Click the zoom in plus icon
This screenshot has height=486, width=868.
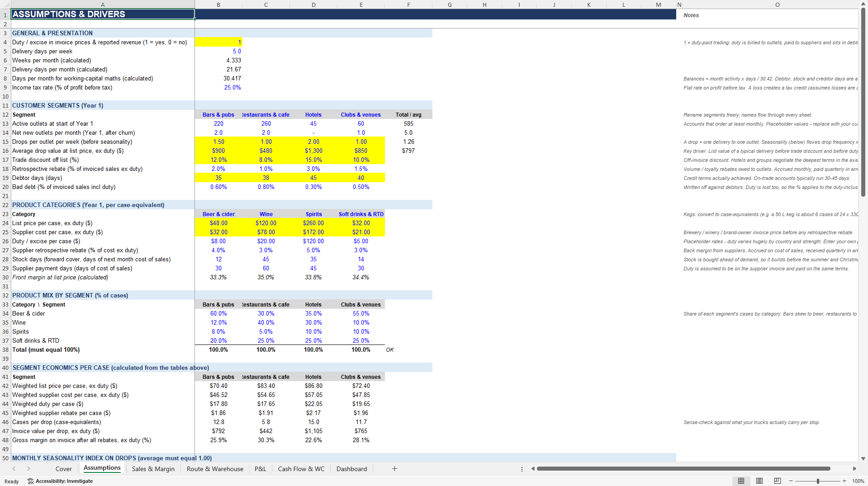pyautogui.click(x=844, y=481)
